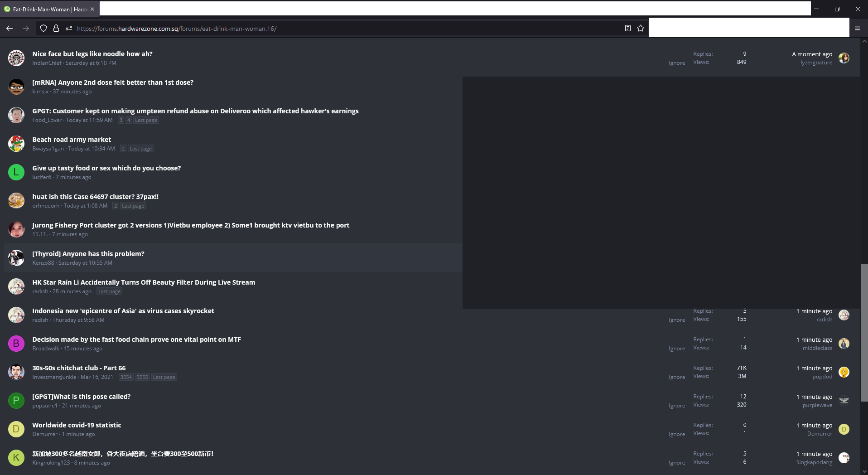Close the Eat-Drink-Man-Woman browser tab

pos(92,9)
